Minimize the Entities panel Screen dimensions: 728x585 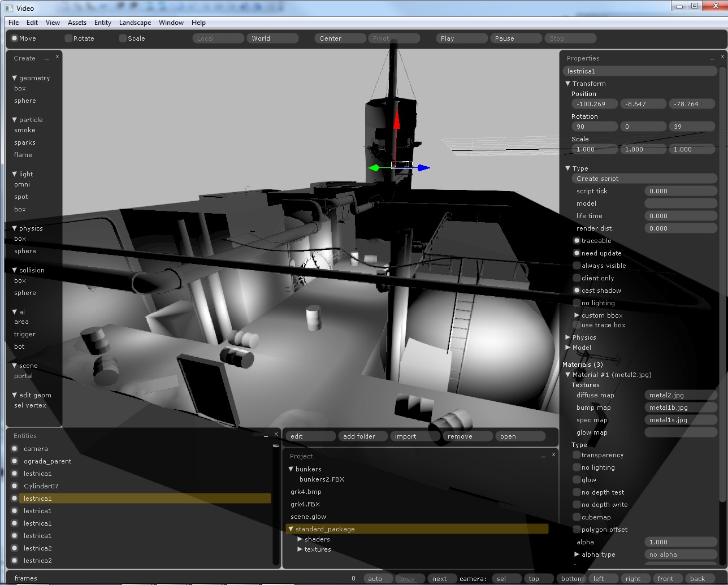tap(266, 436)
